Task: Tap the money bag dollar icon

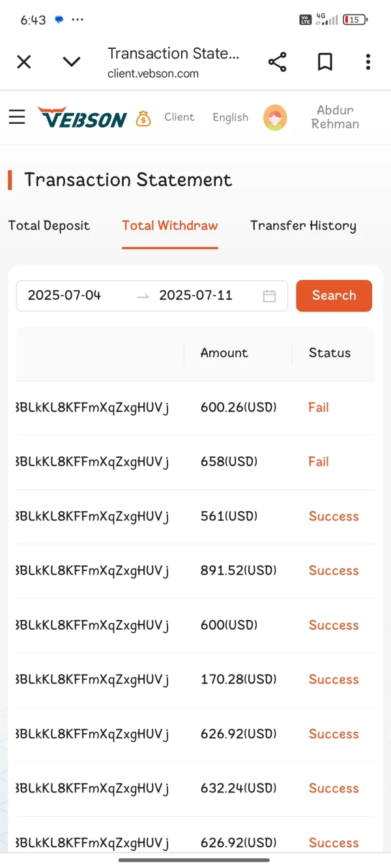Action: click(x=143, y=118)
